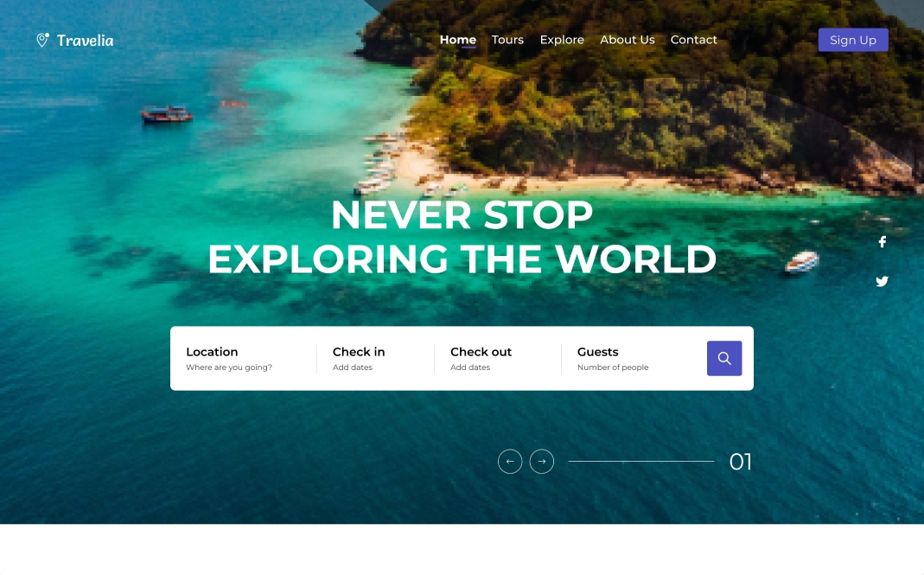Open the Check in date picker
Image resolution: width=924 pixels, height=575 pixels.
[x=376, y=359]
